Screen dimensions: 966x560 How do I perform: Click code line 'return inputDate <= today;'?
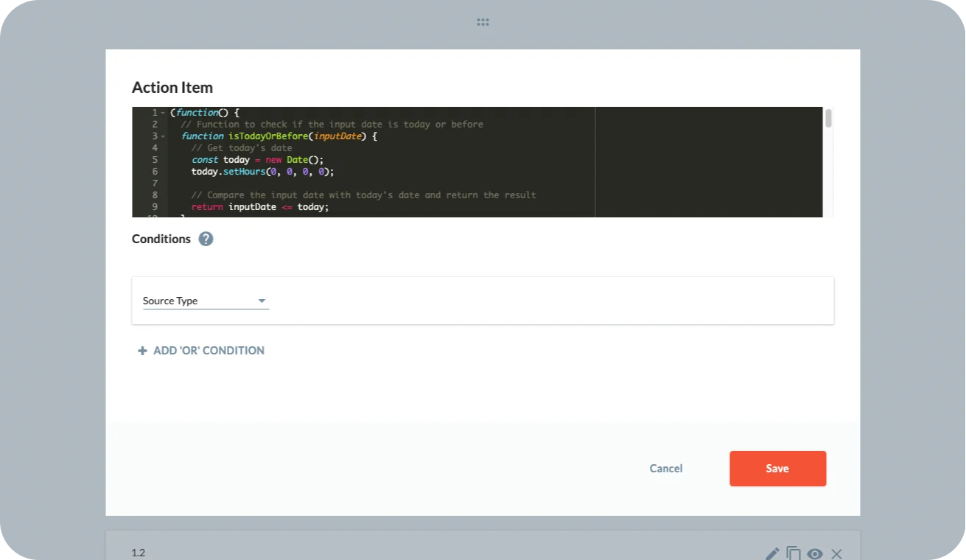(260, 207)
